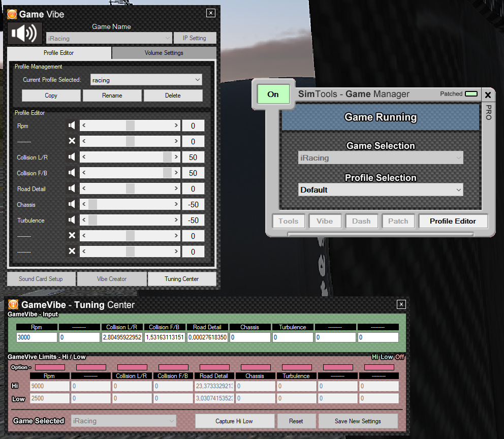Image resolution: width=504 pixels, height=439 pixels.
Task: Click the Vibe button in Game Manager
Action: (x=325, y=221)
